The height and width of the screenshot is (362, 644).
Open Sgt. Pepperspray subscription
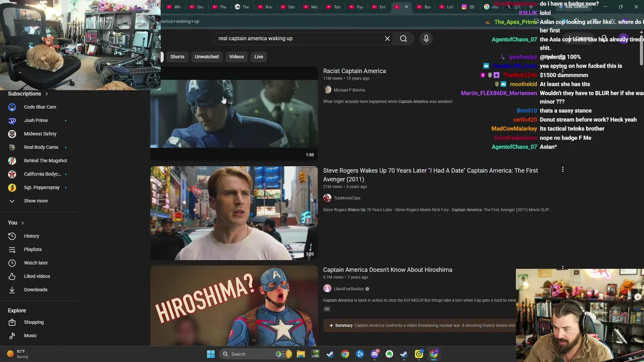pos(38,187)
